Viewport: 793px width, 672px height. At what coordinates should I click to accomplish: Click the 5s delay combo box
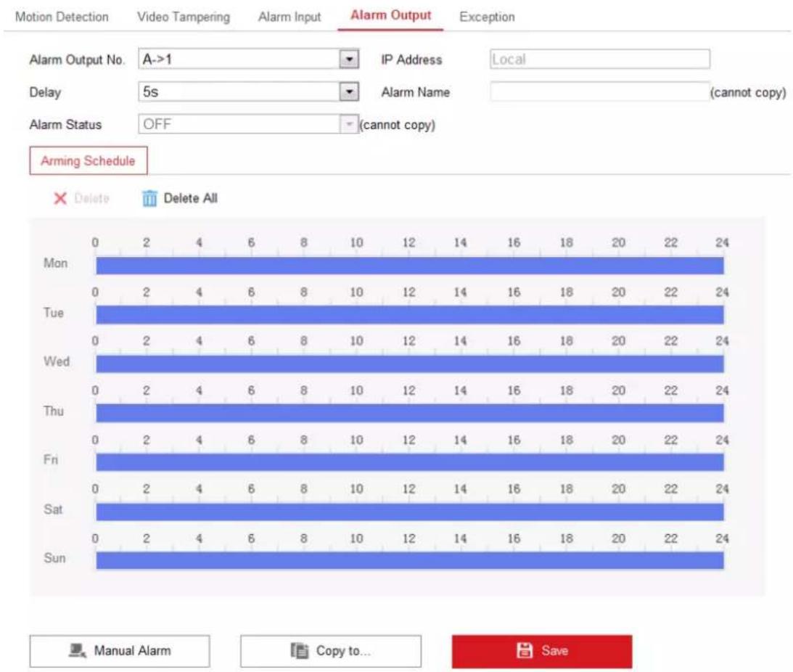(248, 91)
